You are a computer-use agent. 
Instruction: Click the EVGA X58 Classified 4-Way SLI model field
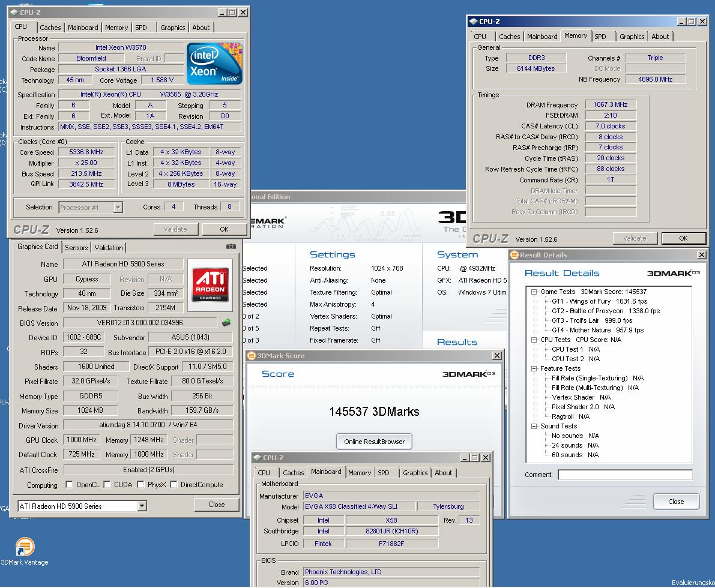tap(360, 506)
